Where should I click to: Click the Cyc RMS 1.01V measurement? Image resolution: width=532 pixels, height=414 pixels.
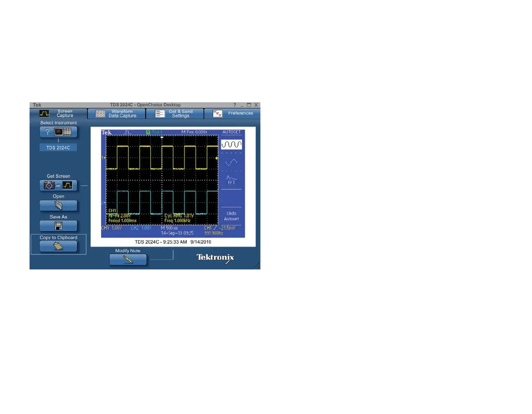(x=179, y=216)
